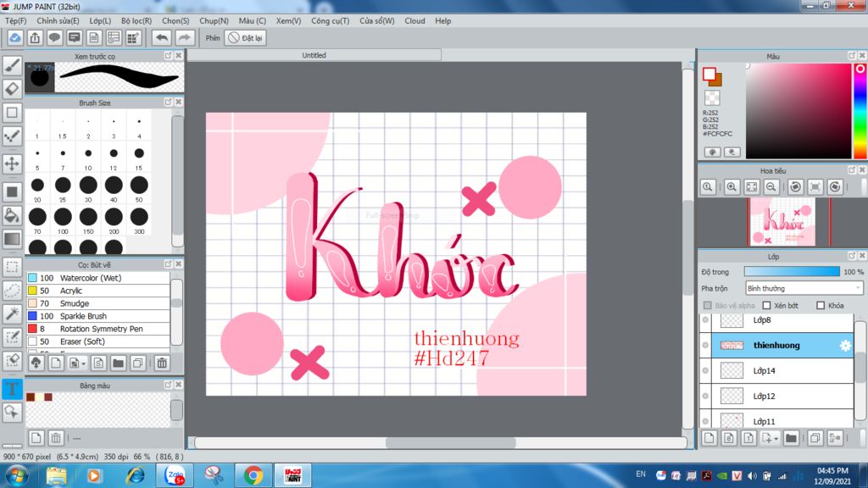Open the Chỉnh sửa(E) menu

pos(58,20)
